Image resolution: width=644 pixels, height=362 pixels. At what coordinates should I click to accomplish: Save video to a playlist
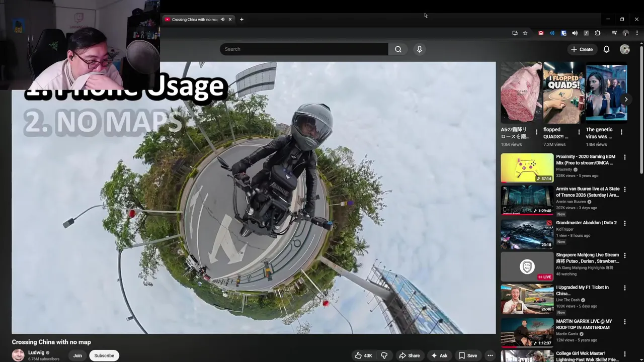(x=468, y=355)
